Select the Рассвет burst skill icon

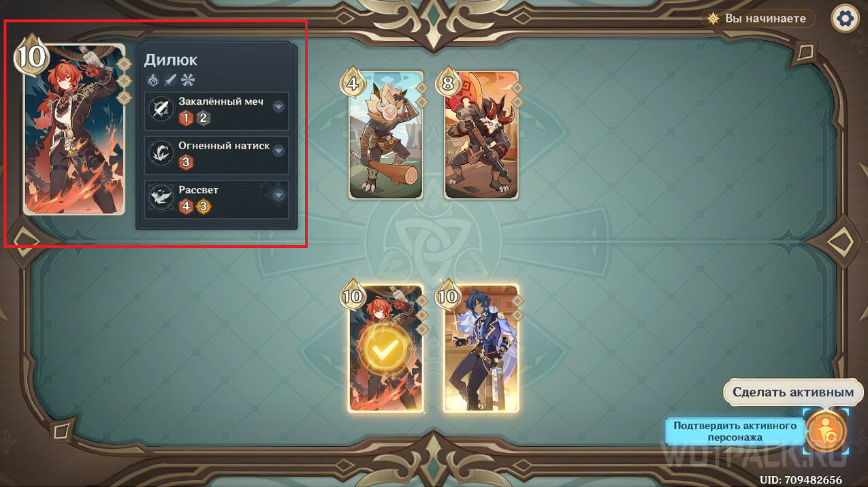161,198
